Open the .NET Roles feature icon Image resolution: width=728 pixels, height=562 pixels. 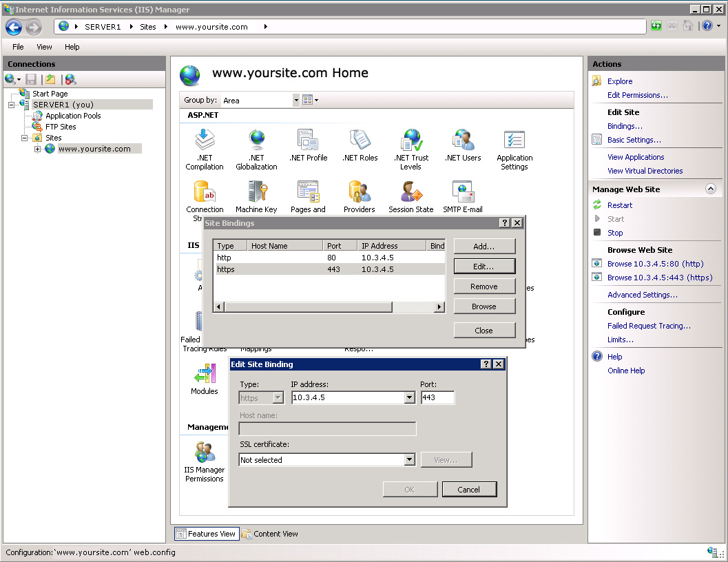(x=360, y=140)
